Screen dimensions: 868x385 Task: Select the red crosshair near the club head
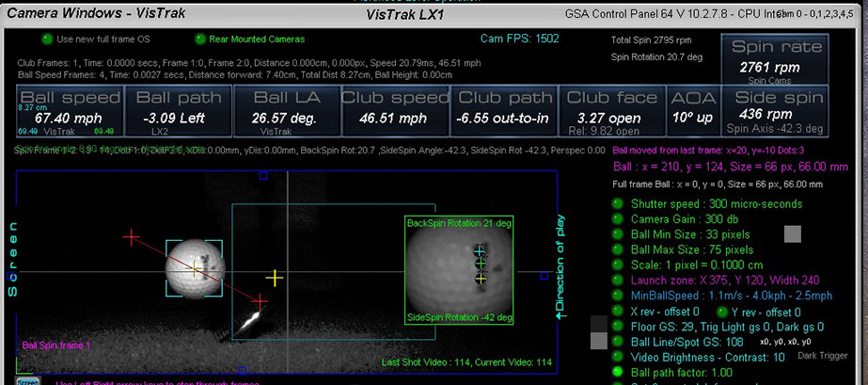pyautogui.click(x=259, y=302)
